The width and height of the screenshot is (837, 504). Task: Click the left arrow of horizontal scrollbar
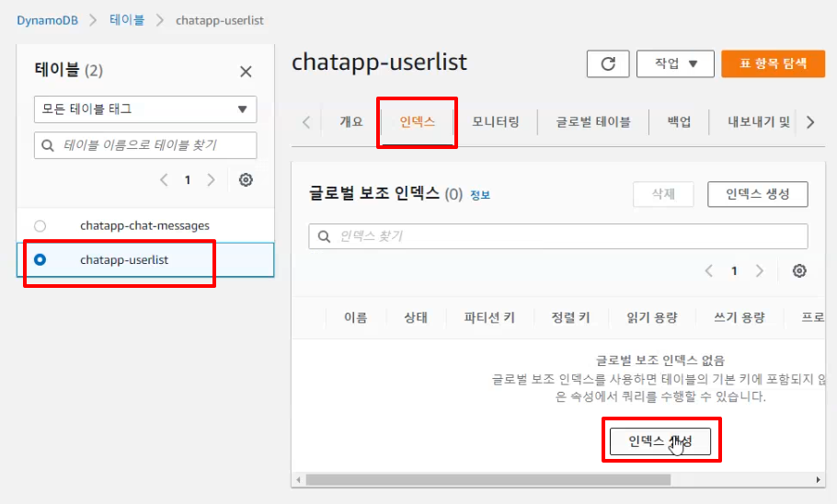point(298,480)
